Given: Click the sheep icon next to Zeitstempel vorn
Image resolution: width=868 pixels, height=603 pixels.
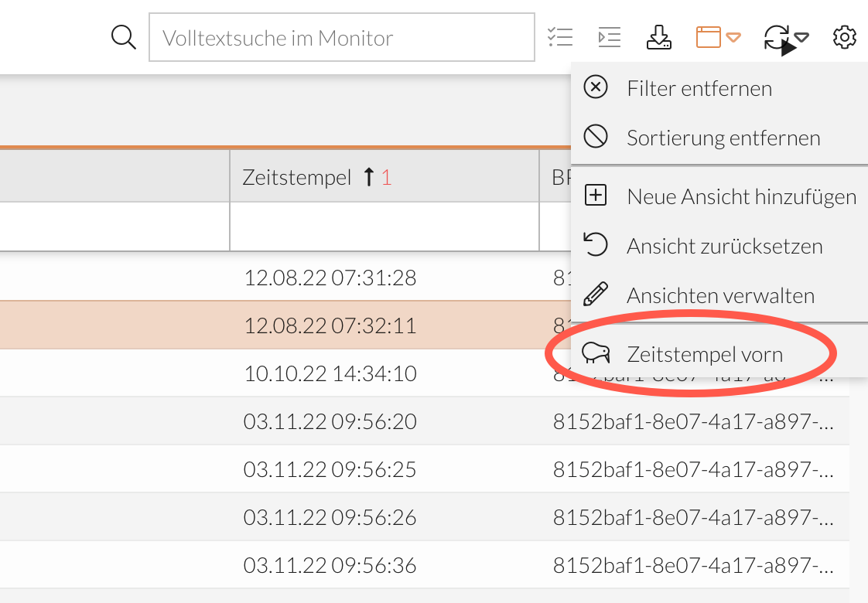Looking at the screenshot, I should (x=596, y=353).
